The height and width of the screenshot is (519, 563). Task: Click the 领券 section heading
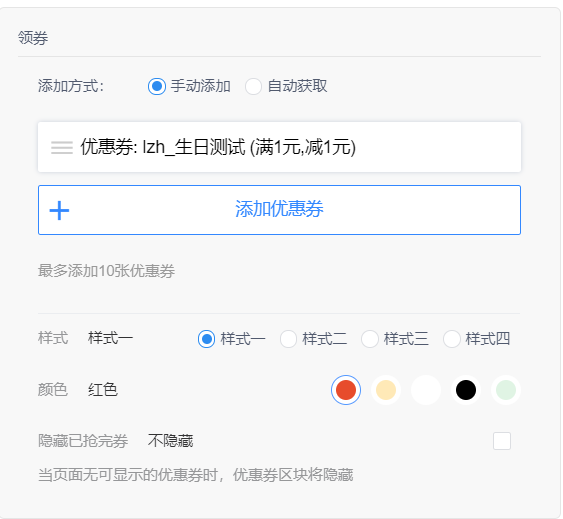click(x=33, y=38)
